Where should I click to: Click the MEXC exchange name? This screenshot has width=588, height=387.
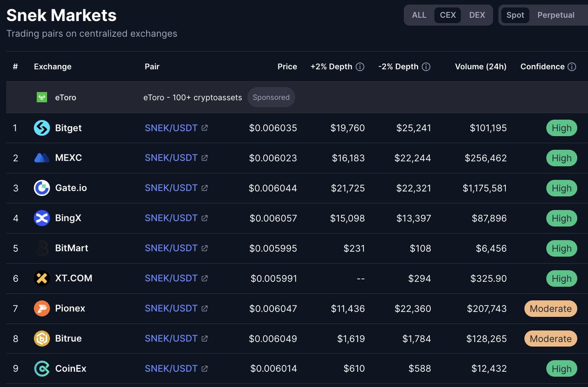[x=69, y=158]
